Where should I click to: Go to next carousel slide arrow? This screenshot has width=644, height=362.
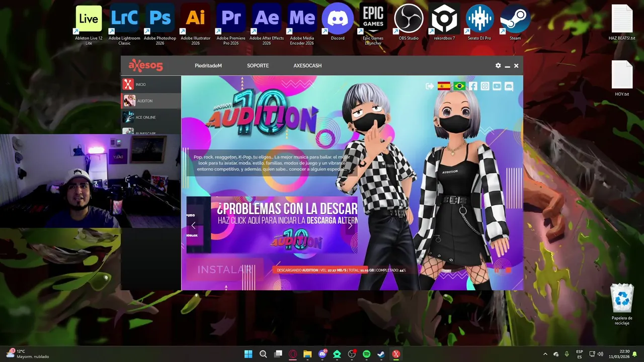[x=351, y=226]
